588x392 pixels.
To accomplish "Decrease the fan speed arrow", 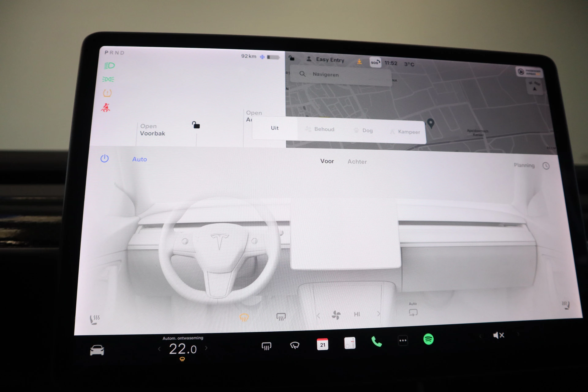I will [x=318, y=315].
